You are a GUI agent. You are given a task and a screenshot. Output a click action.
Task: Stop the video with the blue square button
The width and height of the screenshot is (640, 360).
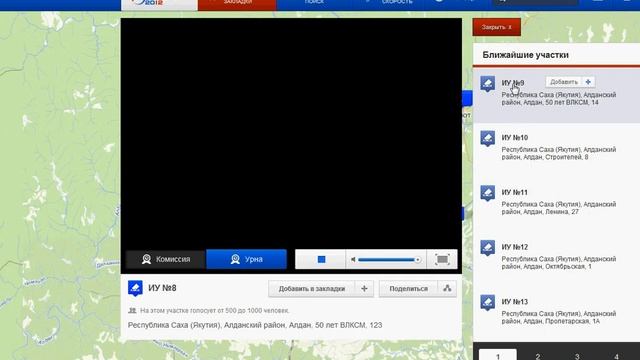[x=321, y=260]
